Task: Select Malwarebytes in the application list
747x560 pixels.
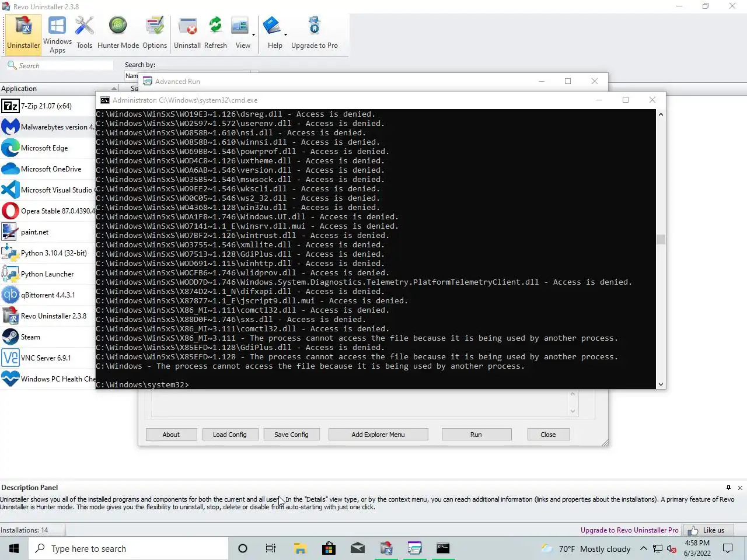Action: 48,127
